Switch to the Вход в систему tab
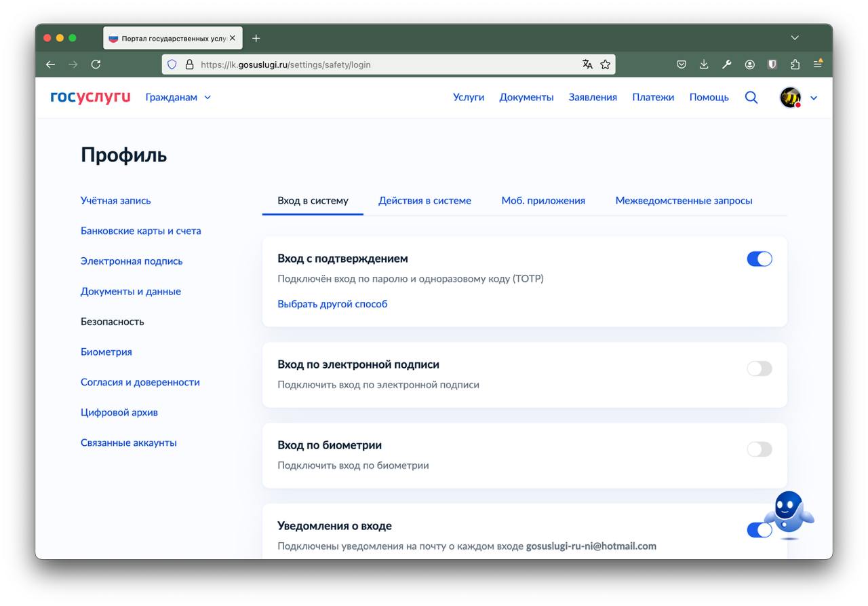This screenshot has width=868, height=606. [x=313, y=200]
